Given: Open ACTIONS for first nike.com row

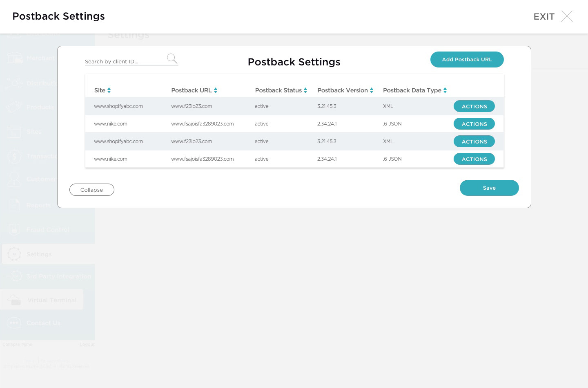Looking at the screenshot, I should coord(474,124).
